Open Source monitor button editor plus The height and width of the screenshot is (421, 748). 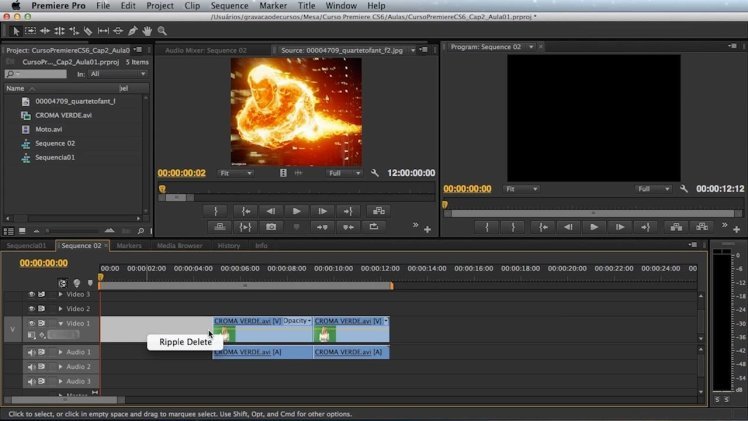tap(427, 230)
